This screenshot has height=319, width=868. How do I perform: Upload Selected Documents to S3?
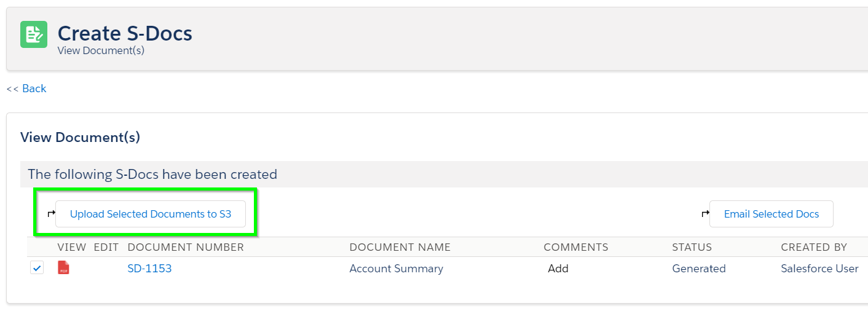[x=151, y=214]
